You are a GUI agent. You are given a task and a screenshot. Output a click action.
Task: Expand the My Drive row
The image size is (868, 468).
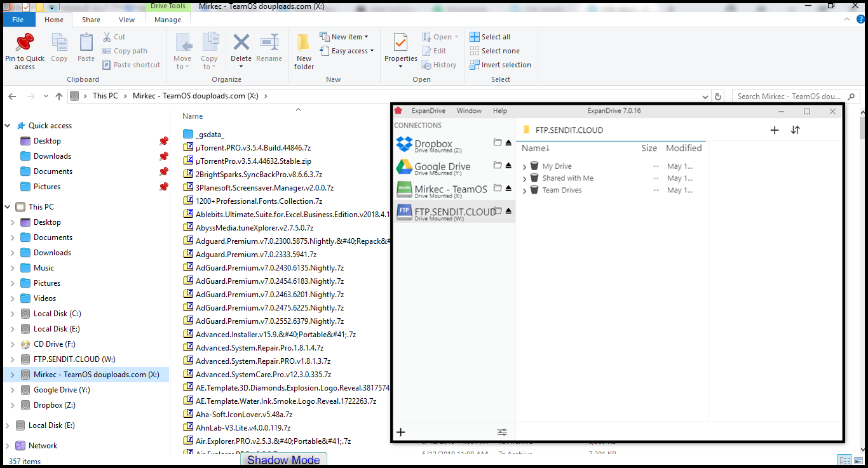click(524, 167)
